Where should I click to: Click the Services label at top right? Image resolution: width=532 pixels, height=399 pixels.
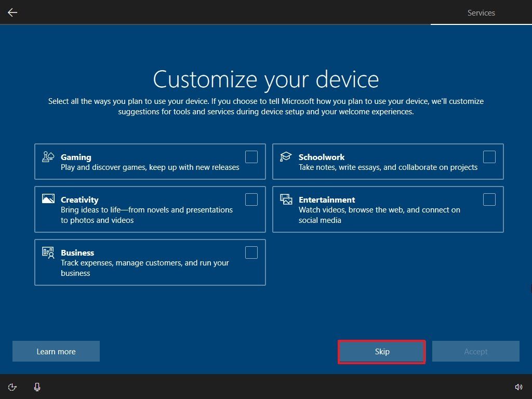481,12
